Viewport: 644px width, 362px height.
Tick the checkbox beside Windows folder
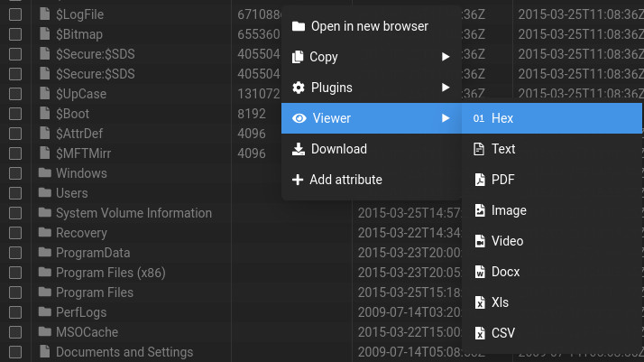(x=15, y=173)
